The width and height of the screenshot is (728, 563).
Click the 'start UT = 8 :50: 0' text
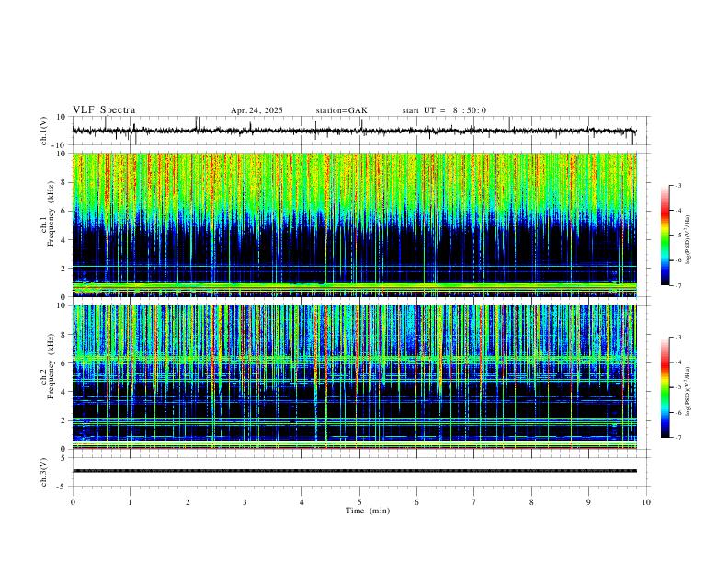click(x=444, y=110)
